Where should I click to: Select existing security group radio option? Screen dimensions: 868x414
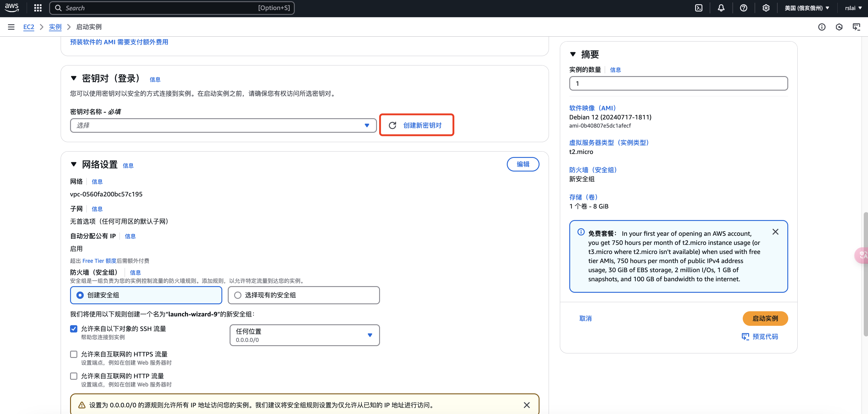(237, 295)
